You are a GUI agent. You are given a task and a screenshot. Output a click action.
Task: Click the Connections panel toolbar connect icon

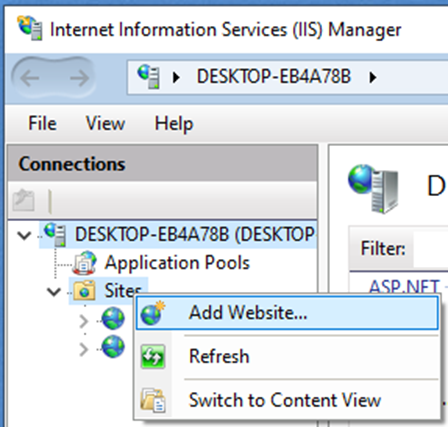[x=23, y=200]
